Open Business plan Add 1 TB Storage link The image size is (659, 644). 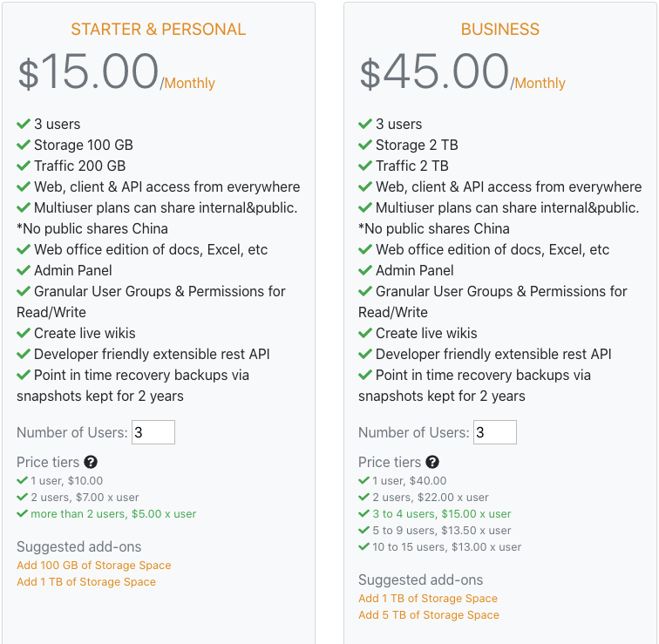428,598
